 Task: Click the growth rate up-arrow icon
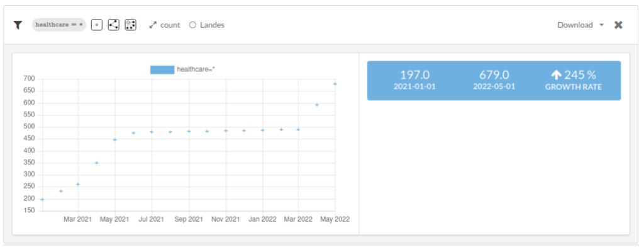click(x=556, y=75)
